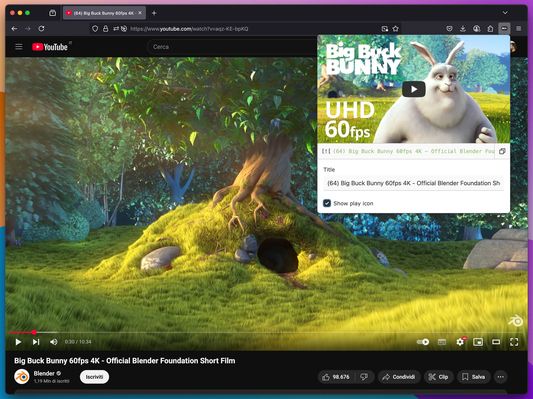
Task: Open the Blender channel name link
Action: 44,373
